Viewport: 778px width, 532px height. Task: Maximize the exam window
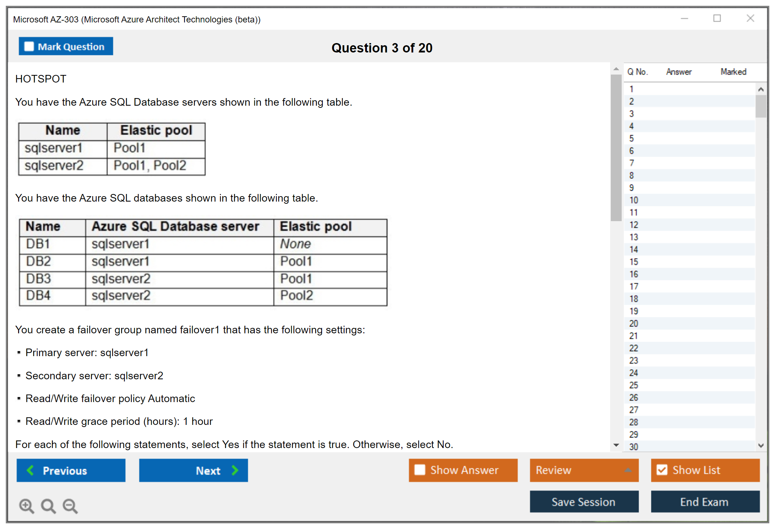coord(717,18)
